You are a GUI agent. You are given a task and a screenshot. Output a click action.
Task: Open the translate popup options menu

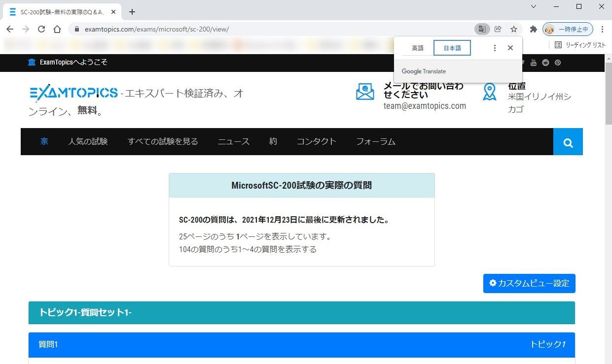coord(495,48)
